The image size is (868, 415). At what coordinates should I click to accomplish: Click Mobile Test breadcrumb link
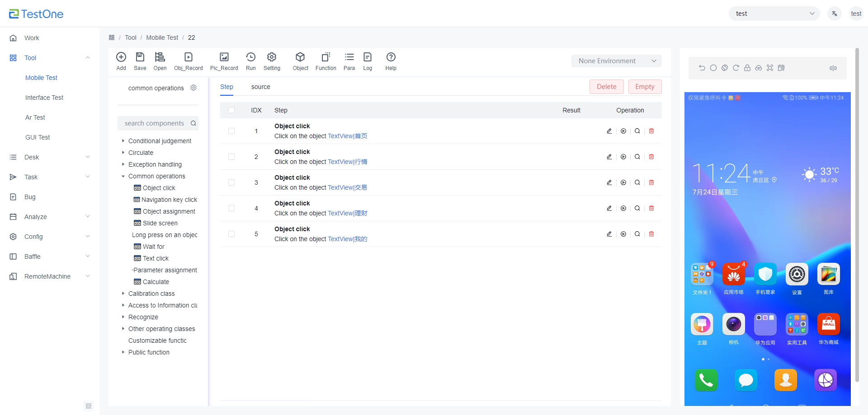pos(162,37)
